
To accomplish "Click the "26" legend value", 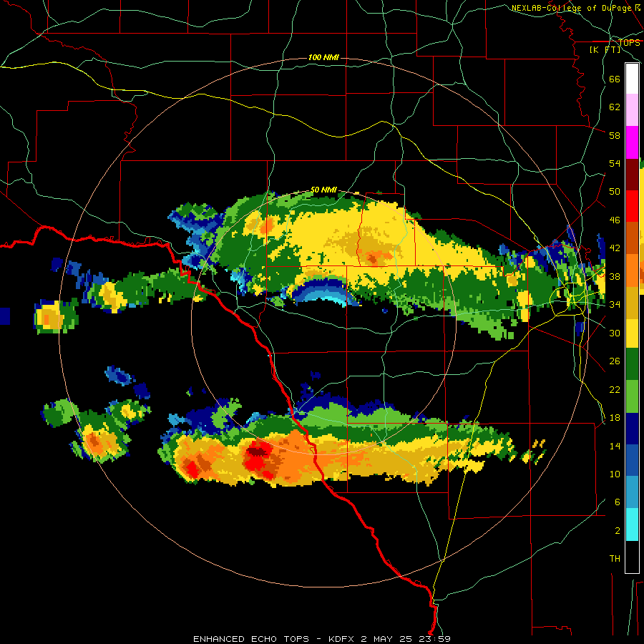I will (615, 361).
